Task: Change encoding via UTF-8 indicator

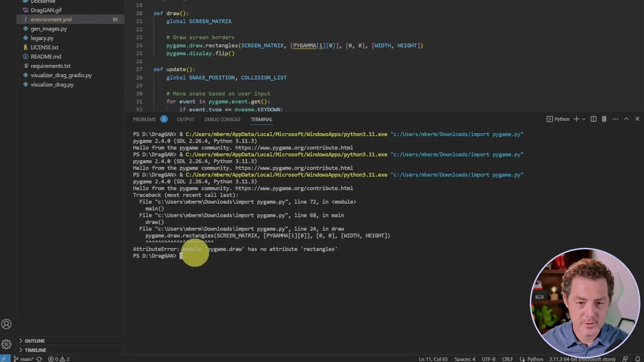Action: tap(489, 359)
